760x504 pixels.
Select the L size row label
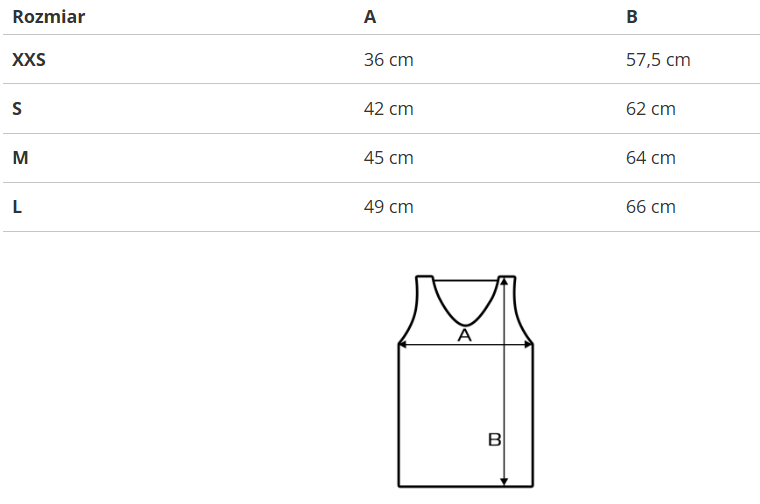17,207
